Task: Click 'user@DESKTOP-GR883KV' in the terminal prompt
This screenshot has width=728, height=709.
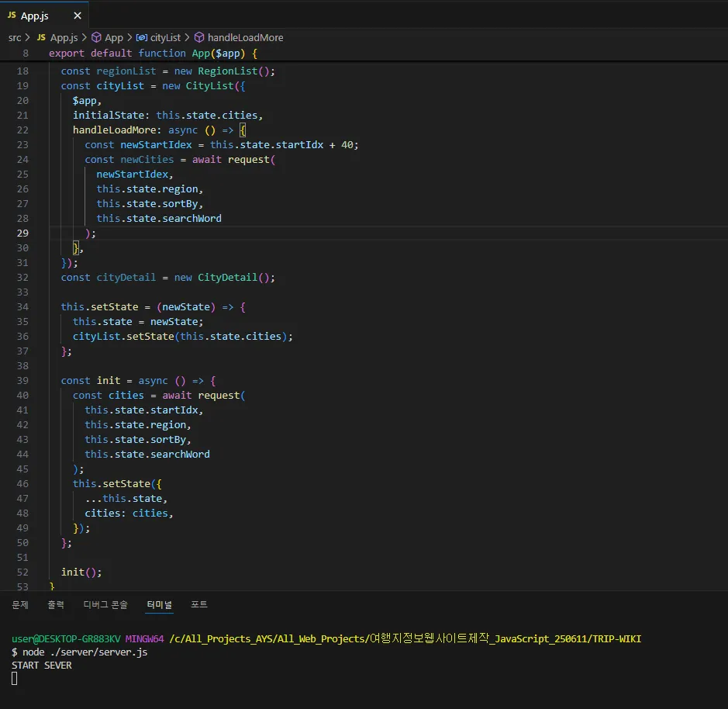Action: coord(66,639)
